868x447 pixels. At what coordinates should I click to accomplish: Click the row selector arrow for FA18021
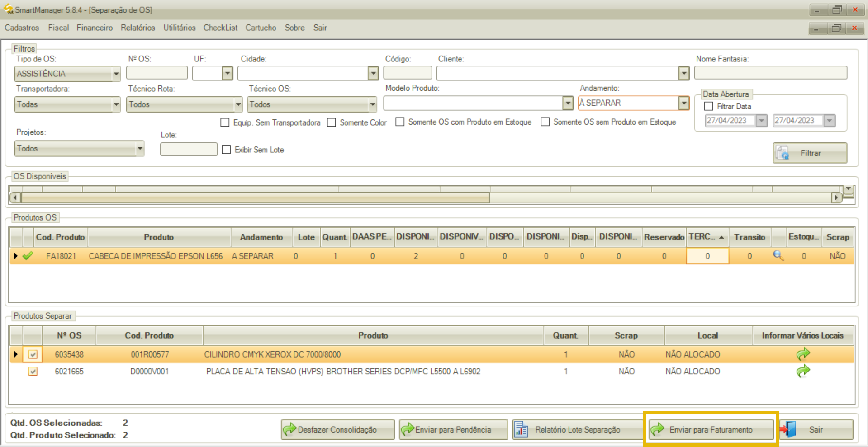(x=16, y=256)
